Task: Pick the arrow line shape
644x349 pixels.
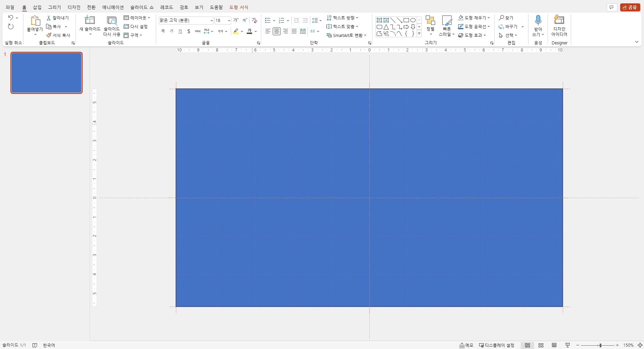Action: coord(400,20)
